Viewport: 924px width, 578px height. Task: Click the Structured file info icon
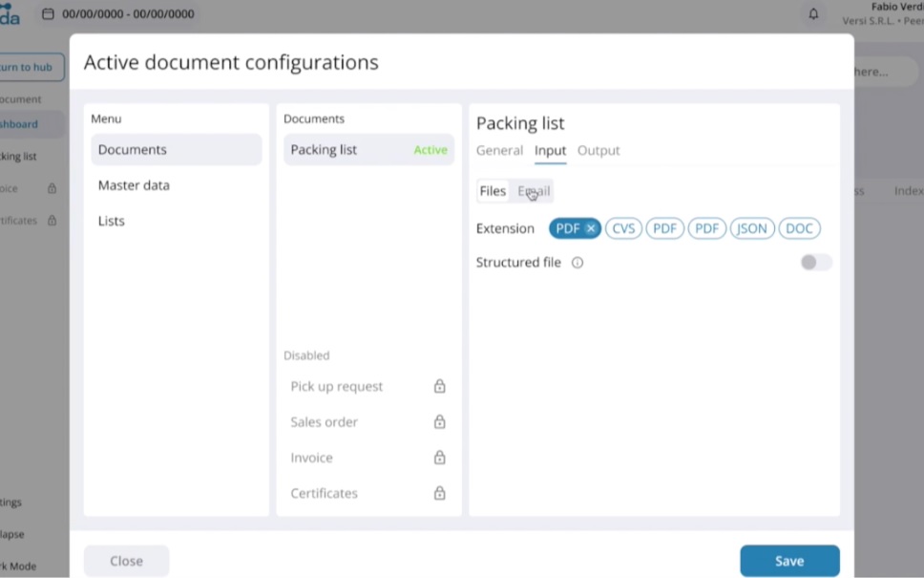coord(577,263)
